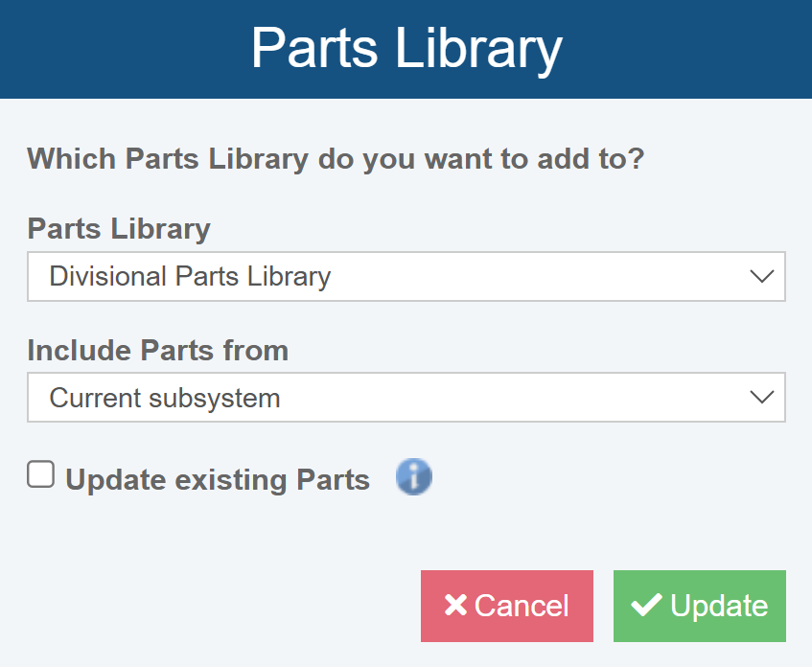Open the Current subsystem combo box
This screenshot has width=812, height=667.
point(383,398)
